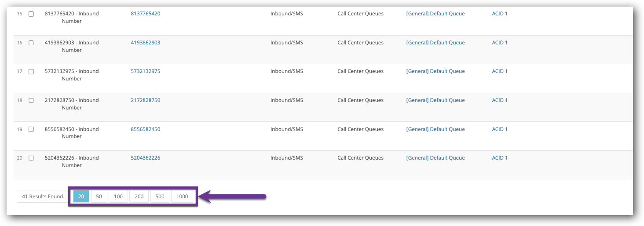644x226 pixels.
Task: Open Default Queue link in row 16
Action: coord(435,43)
